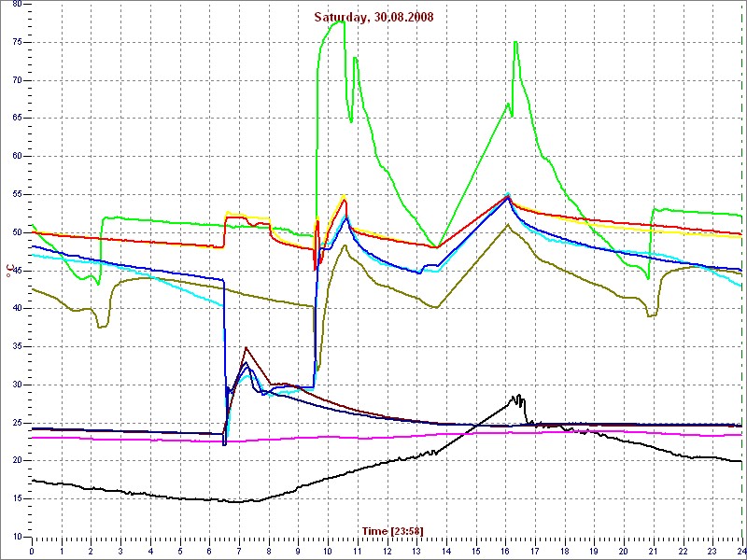This screenshot has height=560, width=747.
Task: Click the hour '1' label on time axis
Action: point(62,552)
